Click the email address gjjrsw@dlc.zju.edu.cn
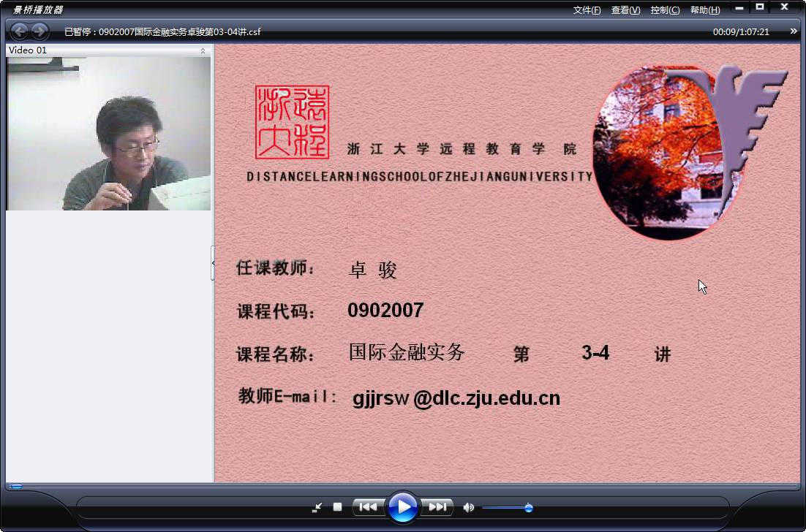806x532 pixels. coord(456,398)
